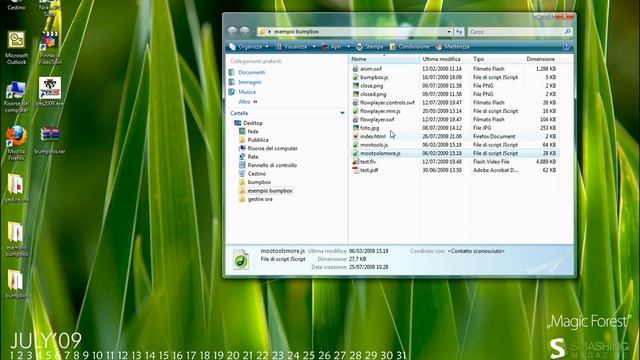Select pes2009.exe desktop icon
Viewport: 640px width, 360px height.
tap(50, 92)
